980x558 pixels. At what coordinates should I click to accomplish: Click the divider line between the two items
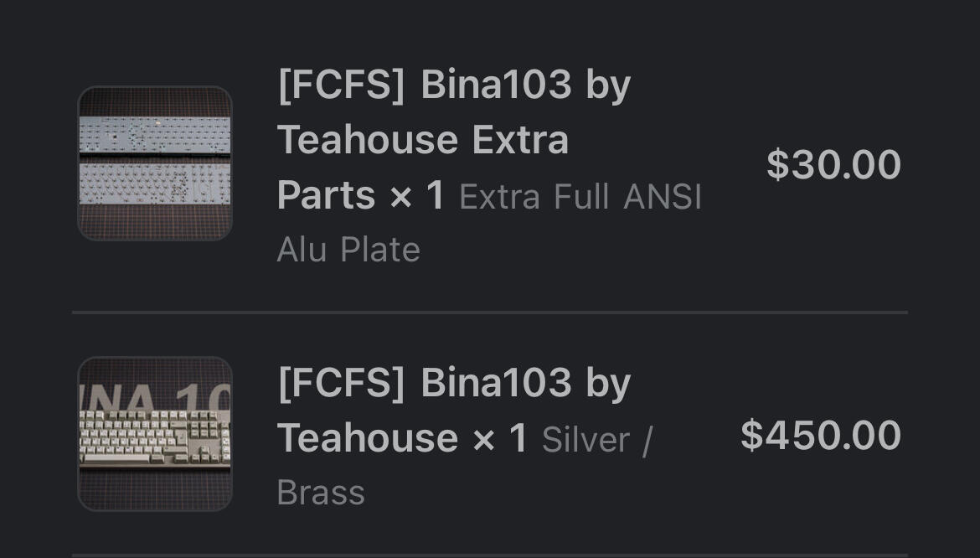click(x=490, y=313)
